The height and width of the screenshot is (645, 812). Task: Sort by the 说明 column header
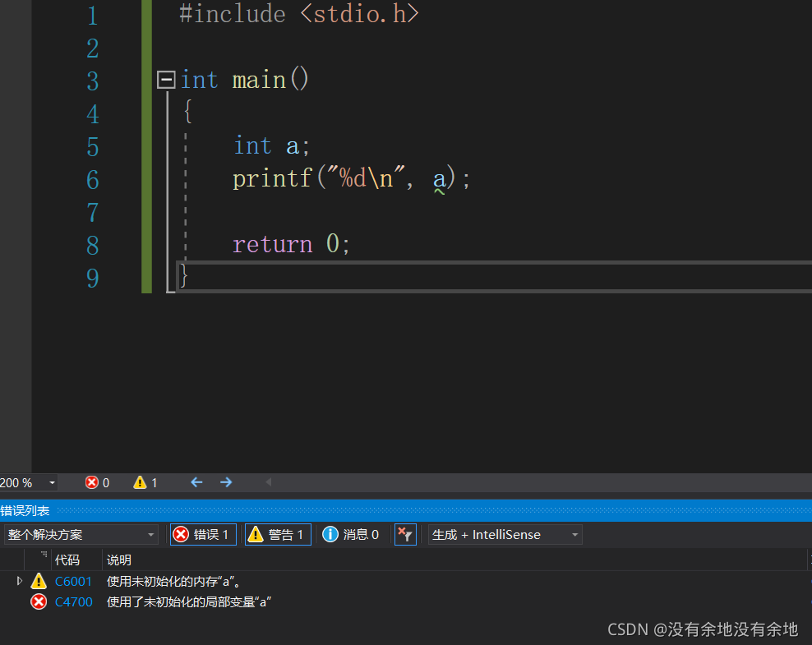pos(118,560)
